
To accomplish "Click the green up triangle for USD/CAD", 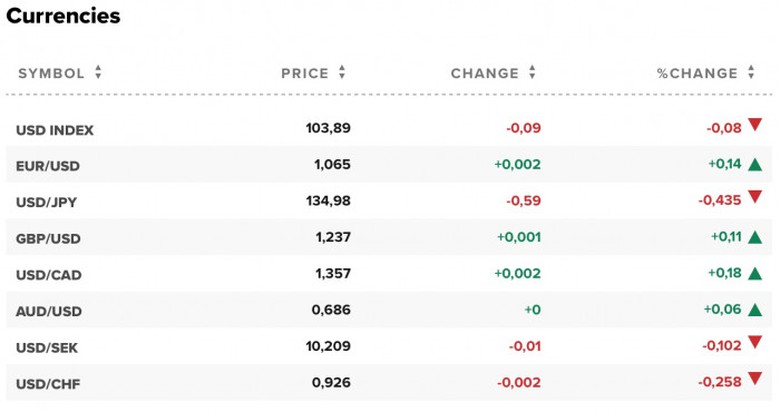I will (x=755, y=273).
